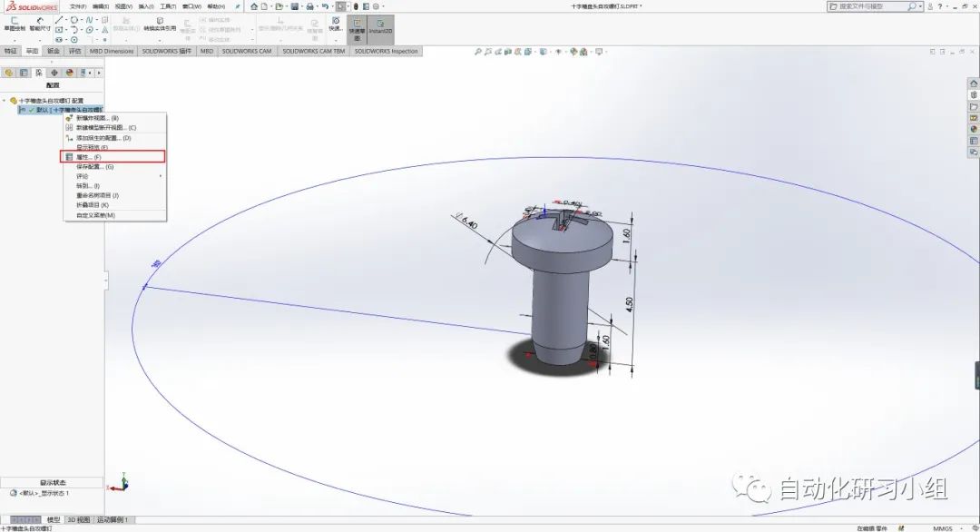Save the part with the Save icon
This screenshot has height=532, width=980.
[294, 6]
